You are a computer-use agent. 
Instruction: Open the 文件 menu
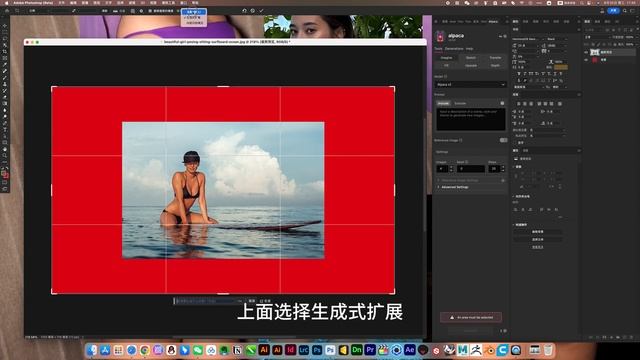click(x=62, y=3)
